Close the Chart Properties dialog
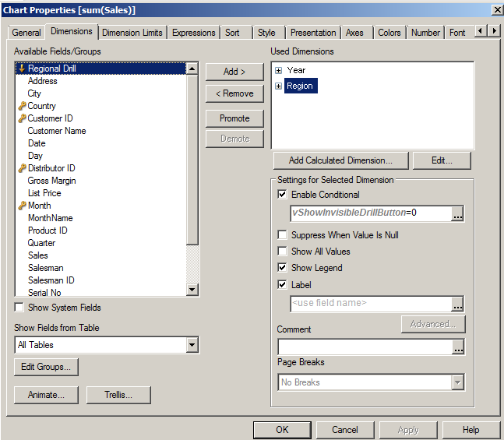Screen dimensions: 504x440 tap(497, 10)
